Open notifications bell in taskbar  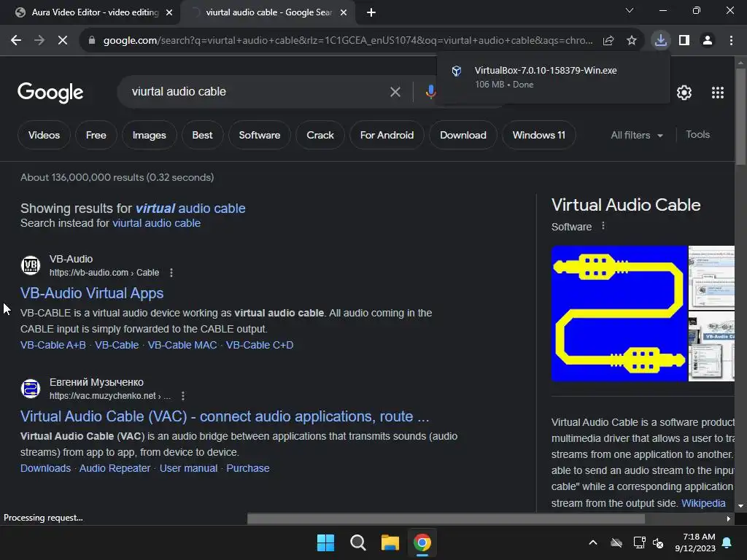[x=727, y=542]
